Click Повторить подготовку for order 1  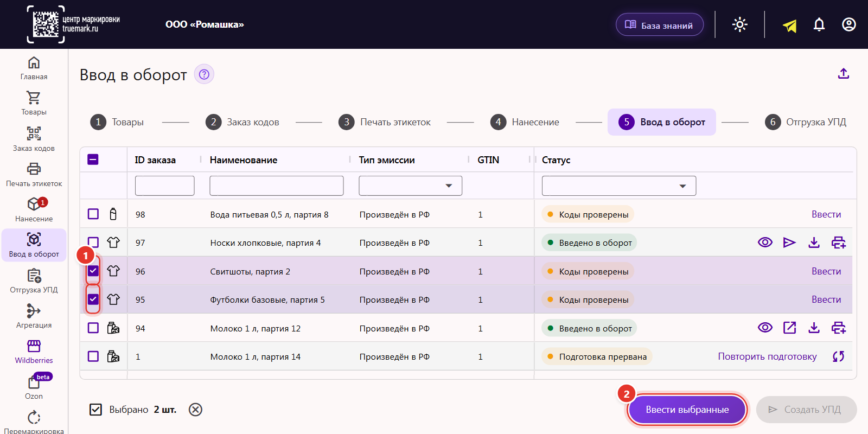pos(767,356)
